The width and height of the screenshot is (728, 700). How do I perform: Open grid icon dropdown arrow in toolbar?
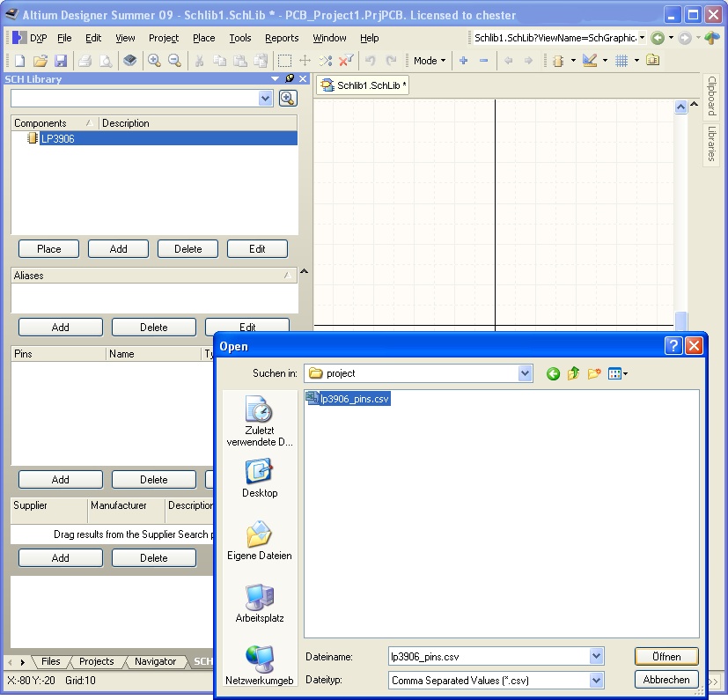tap(637, 61)
